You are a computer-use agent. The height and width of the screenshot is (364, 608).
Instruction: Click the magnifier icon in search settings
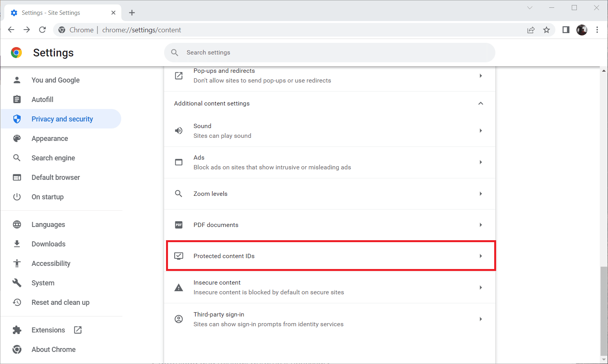175,53
